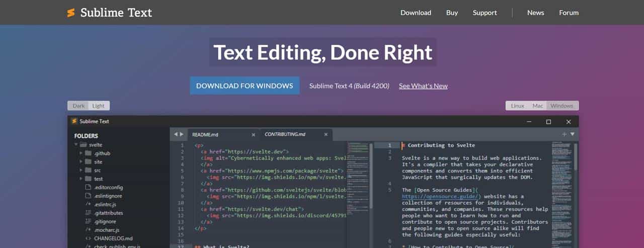The width and height of the screenshot is (644, 248).
Task: Open the Download page from navigation
Action: 416,13
